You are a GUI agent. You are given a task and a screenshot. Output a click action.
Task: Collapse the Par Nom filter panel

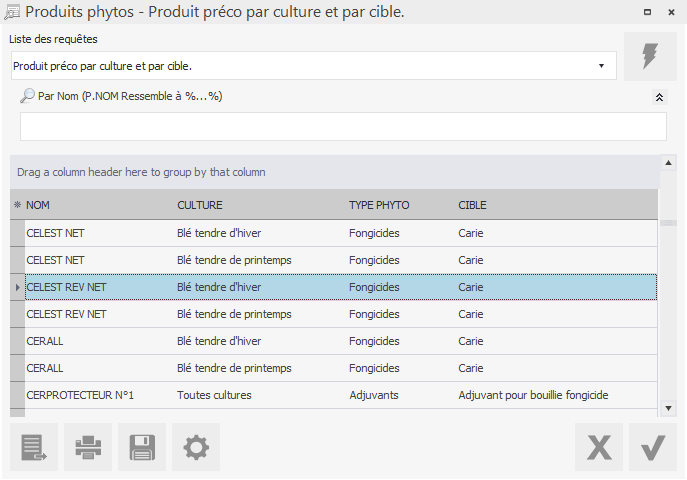(x=659, y=97)
